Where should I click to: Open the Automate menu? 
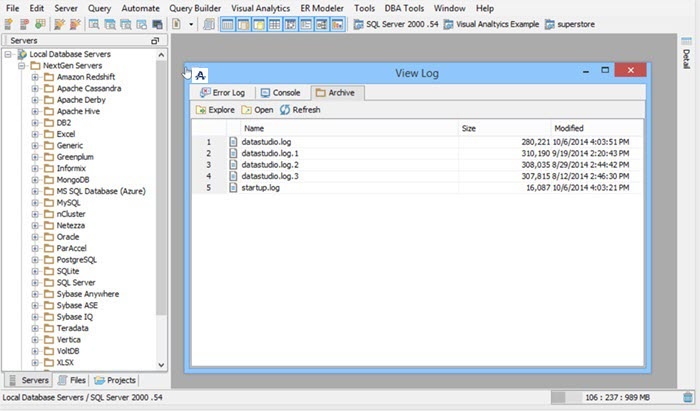141,8
